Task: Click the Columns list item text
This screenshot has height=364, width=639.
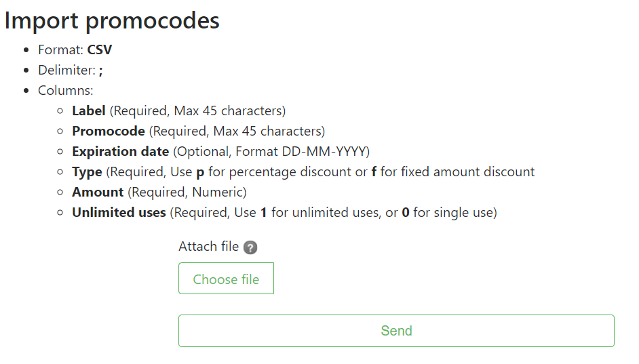Action: coord(65,91)
